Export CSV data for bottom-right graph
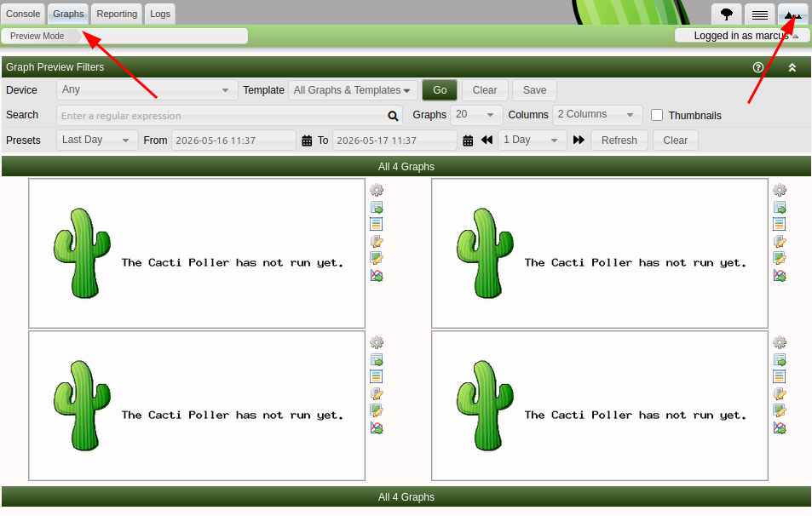This screenshot has height=516, width=812. click(x=780, y=359)
